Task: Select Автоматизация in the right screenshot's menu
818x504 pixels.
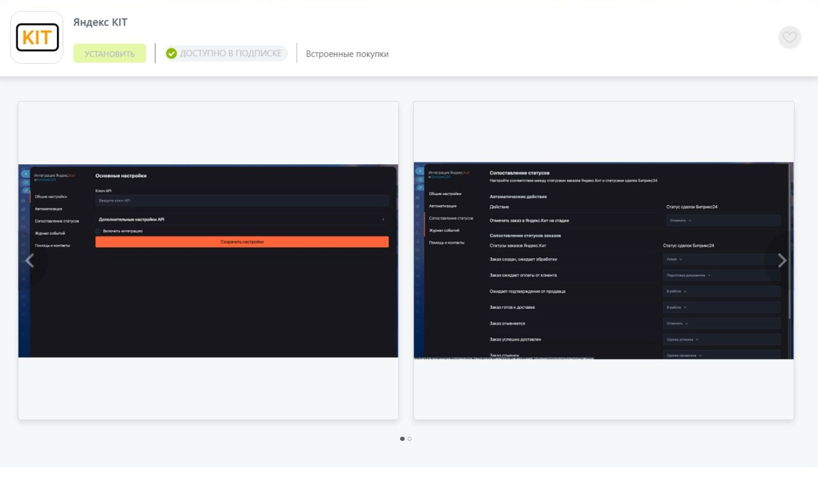Action: (x=443, y=206)
